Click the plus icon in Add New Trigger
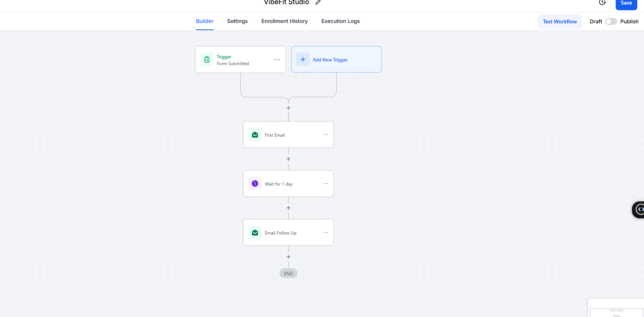This screenshot has width=644, height=317. pyautogui.click(x=303, y=59)
